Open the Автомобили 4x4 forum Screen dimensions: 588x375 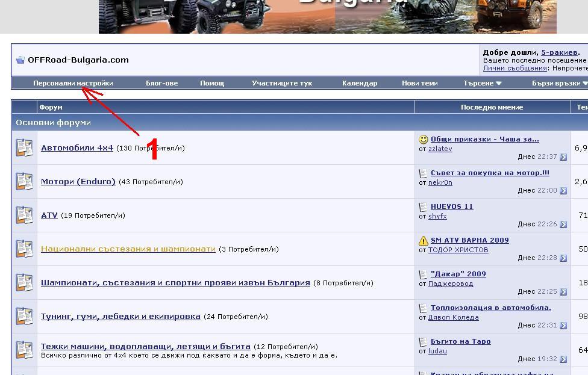(x=77, y=148)
